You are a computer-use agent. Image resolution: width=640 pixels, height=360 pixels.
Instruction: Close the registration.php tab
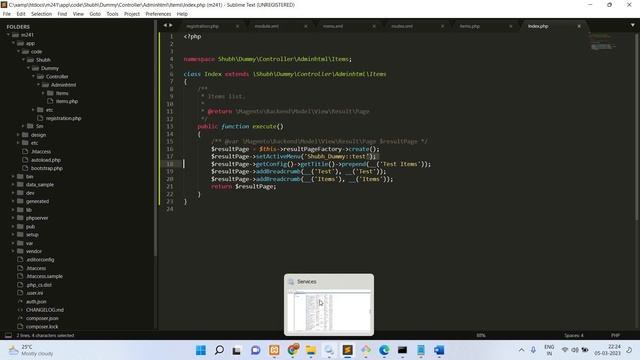pos(237,26)
